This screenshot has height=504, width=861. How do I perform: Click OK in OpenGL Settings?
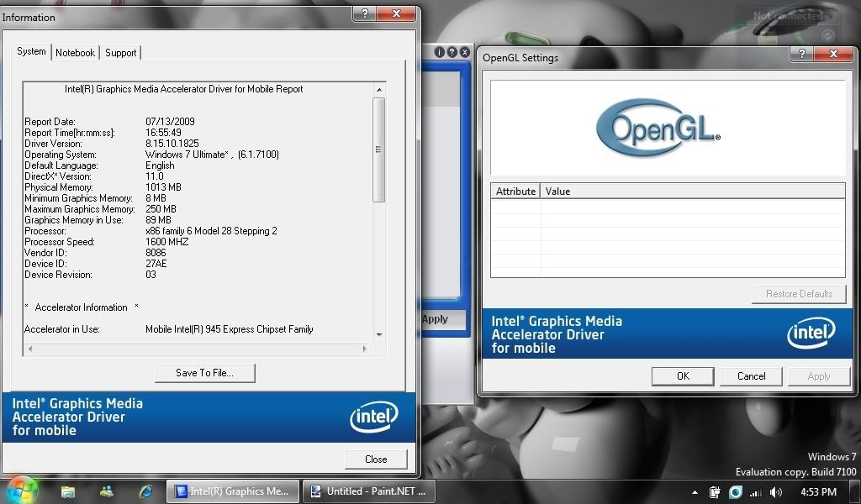pos(683,376)
